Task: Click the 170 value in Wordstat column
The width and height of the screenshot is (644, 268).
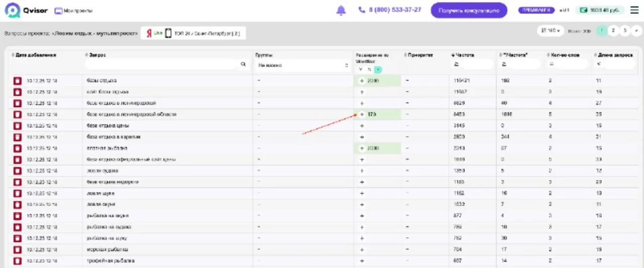Action: (372, 114)
